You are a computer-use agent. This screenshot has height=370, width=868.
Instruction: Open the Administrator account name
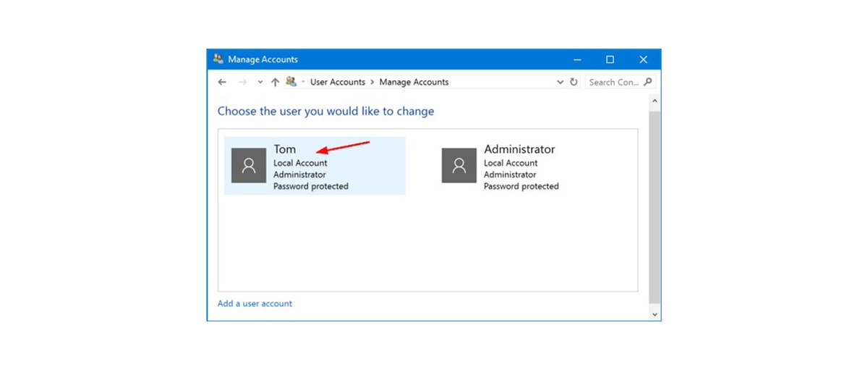pyautogui.click(x=519, y=149)
